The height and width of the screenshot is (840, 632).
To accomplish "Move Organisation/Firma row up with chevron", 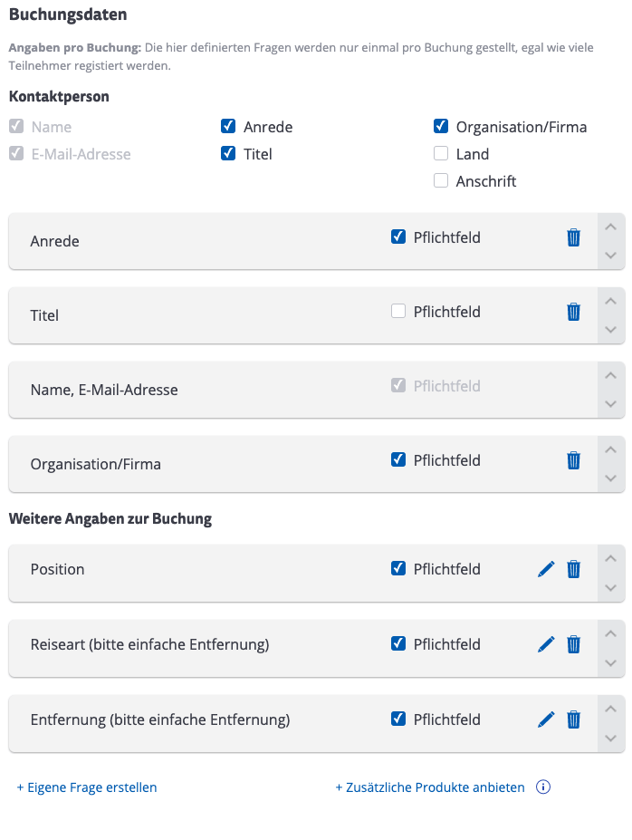I will pos(610,450).
